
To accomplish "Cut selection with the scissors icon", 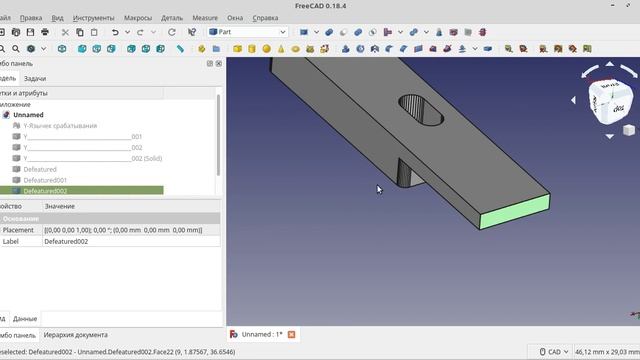I will (x=65, y=32).
